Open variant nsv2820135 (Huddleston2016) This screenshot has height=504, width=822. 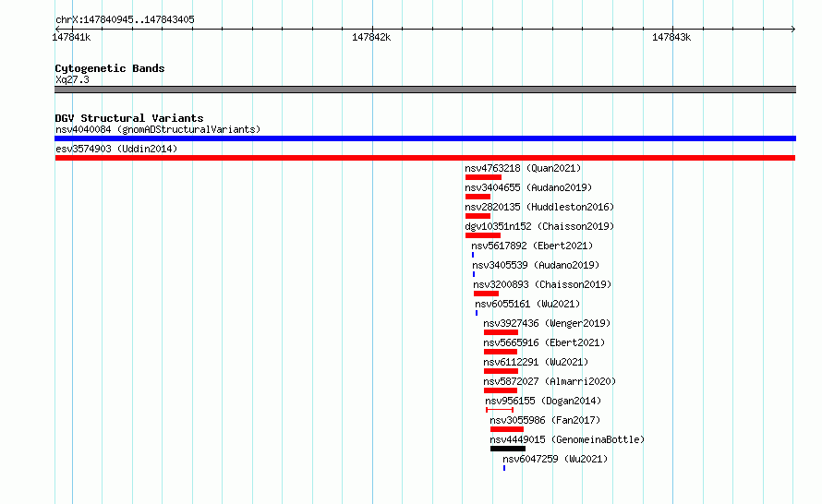click(x=538, y=207)
